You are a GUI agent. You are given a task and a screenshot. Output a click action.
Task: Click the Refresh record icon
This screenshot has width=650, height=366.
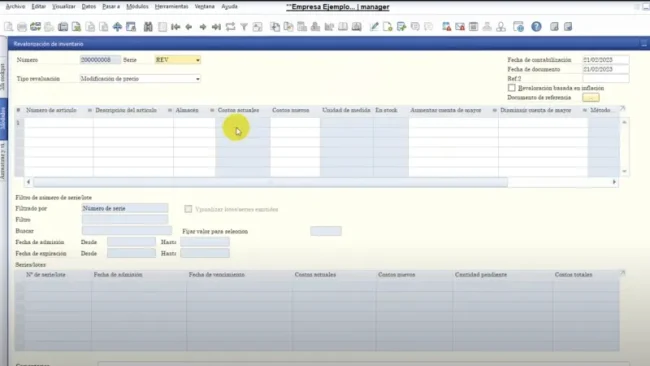pos(230,27)
